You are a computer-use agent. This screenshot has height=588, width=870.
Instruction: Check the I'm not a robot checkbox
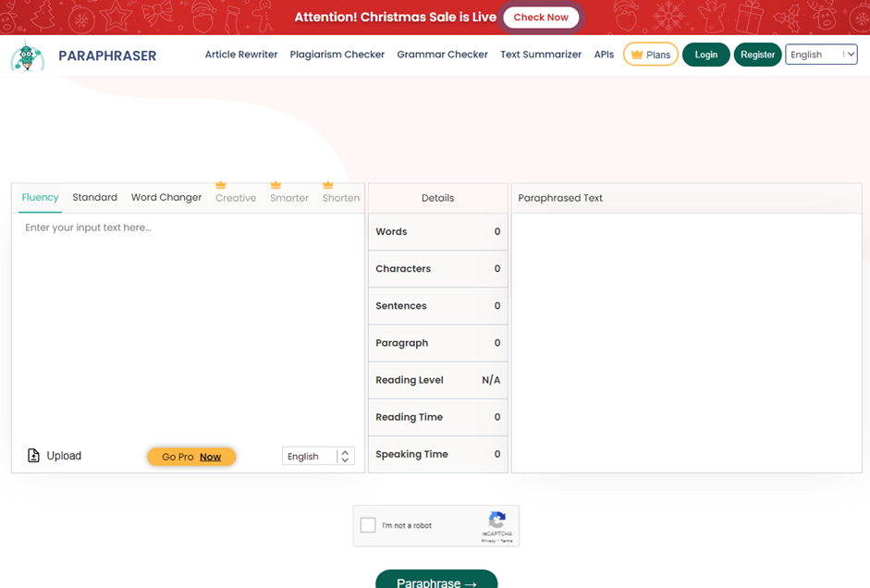[x=368, y=525]
